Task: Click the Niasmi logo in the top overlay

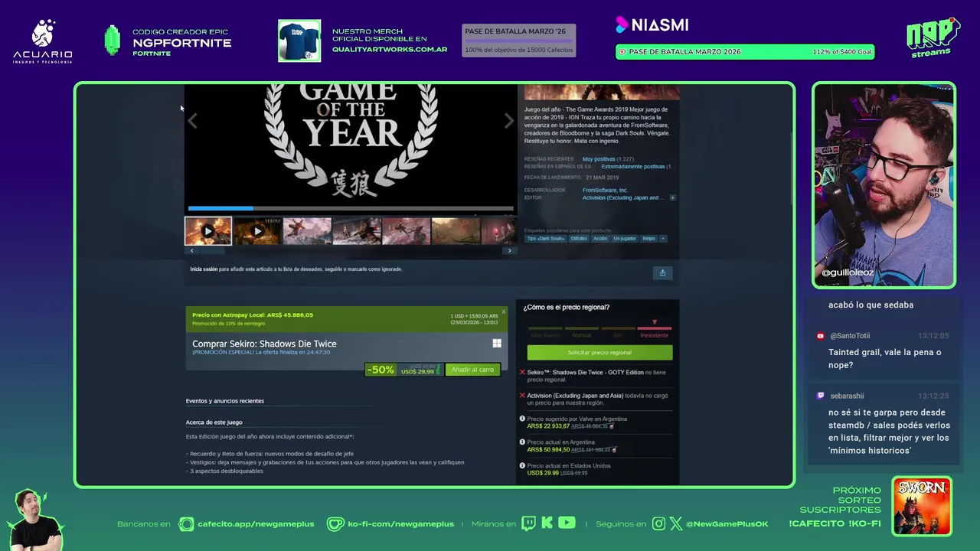Action: [x=652, y=25]
